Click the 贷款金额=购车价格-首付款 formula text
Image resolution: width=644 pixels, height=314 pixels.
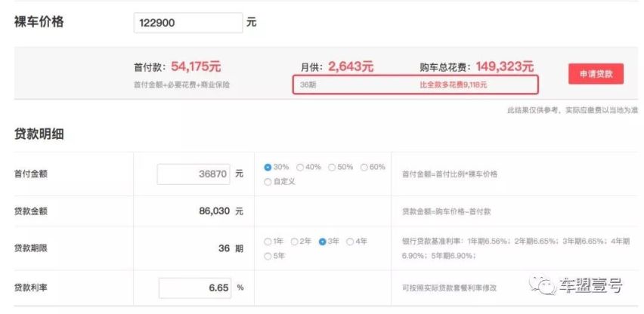coord(447,212)
